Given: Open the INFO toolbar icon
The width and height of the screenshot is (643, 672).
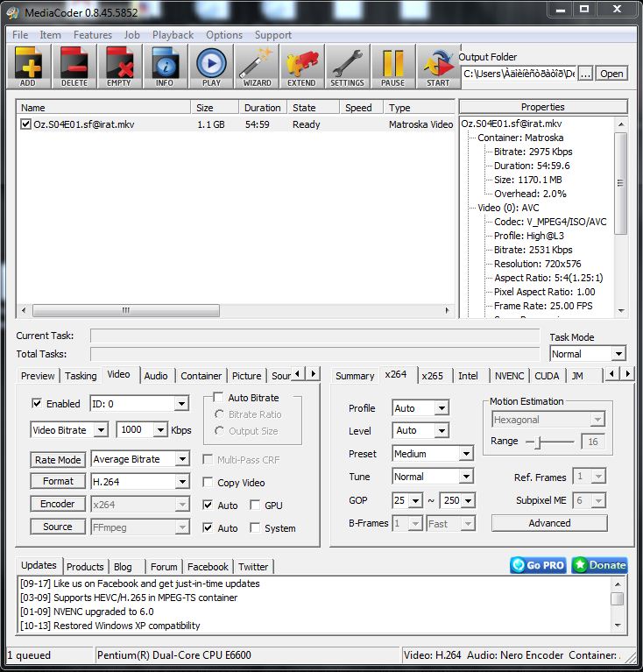Looking at the screenshot, I should tap(166, 67).
